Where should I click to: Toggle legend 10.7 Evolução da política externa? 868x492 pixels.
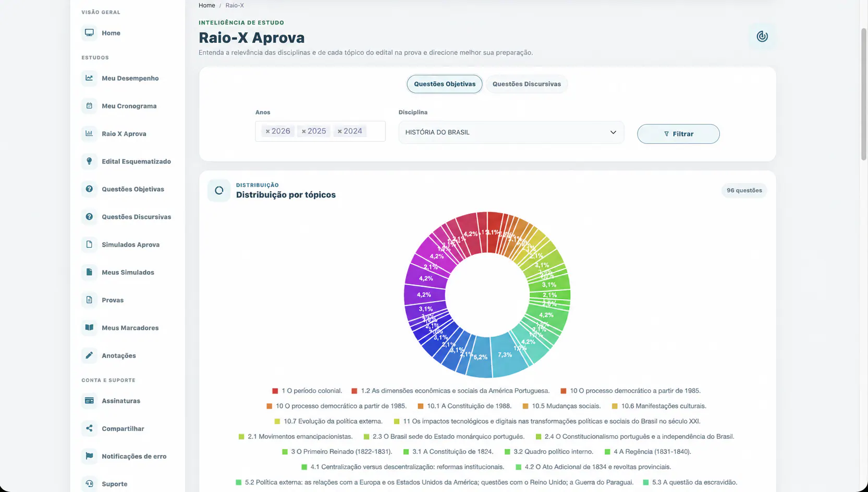[328, 422]
